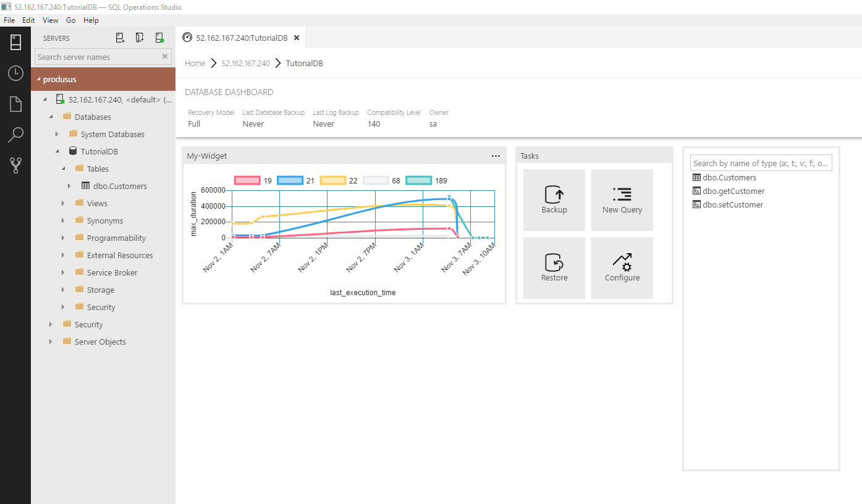Click the New Query task button
The height and width of the screenshot is (504, 862).
tap(622, 200)
